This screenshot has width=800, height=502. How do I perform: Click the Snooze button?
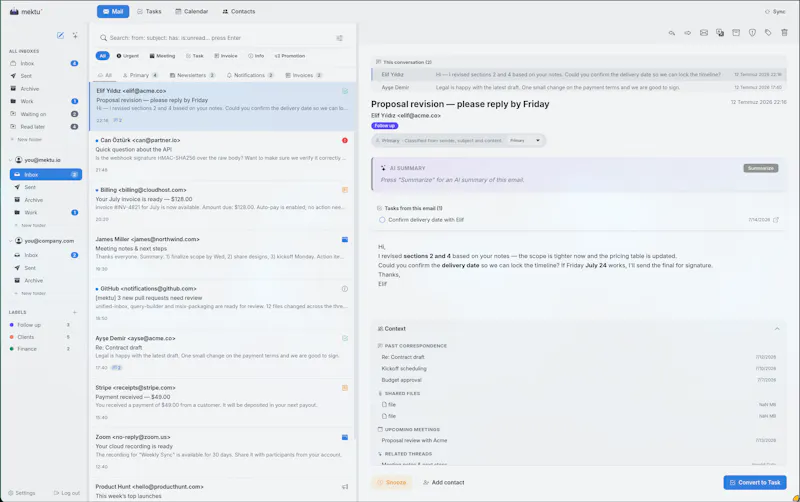392,483
